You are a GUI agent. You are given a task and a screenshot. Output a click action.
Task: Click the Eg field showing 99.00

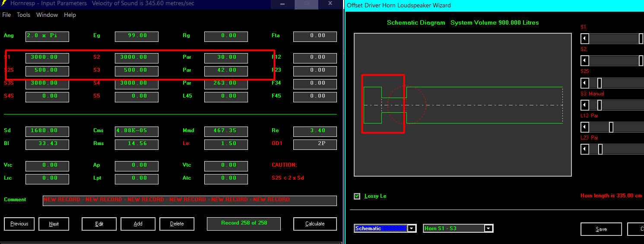pyautogui.click(x=136, y=36)
